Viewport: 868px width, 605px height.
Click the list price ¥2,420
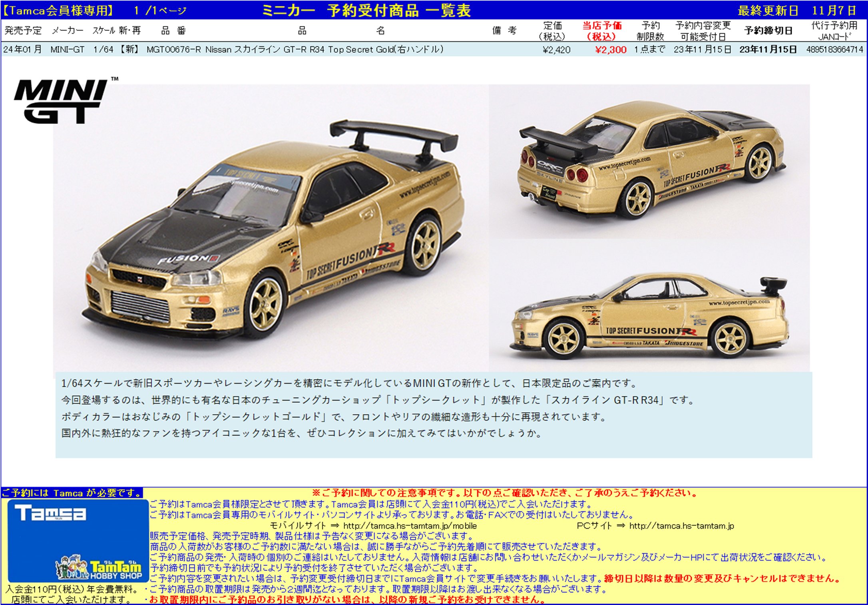(x=556, y=50)
